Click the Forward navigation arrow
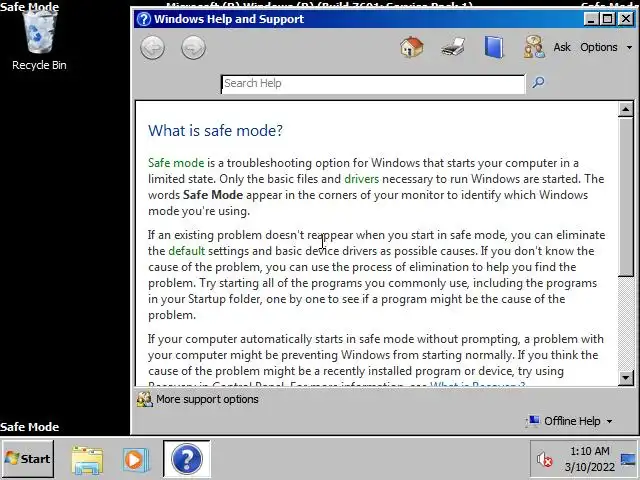 [193, 47]
